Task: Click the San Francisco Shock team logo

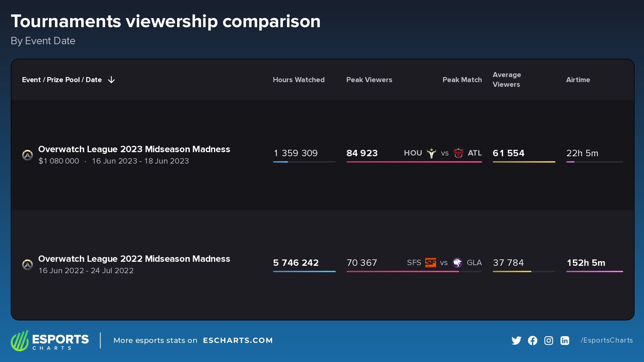Action: pos(431,263)
